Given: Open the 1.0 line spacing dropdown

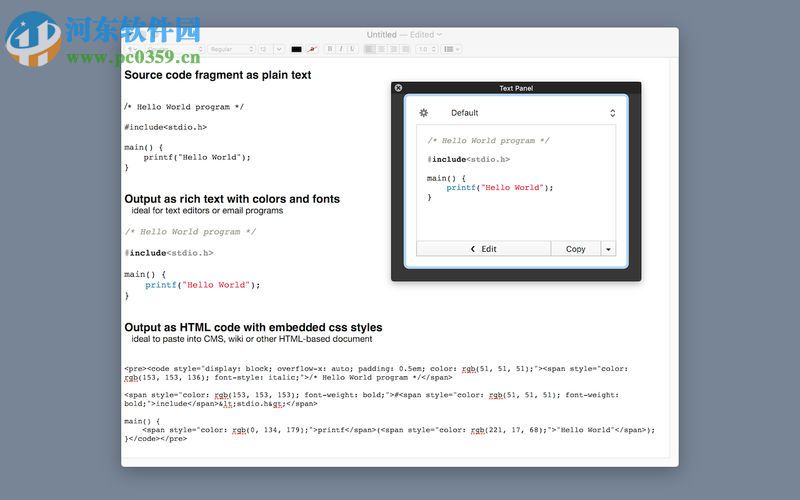Looking at the screenshot, I should (x=427, y=49).
